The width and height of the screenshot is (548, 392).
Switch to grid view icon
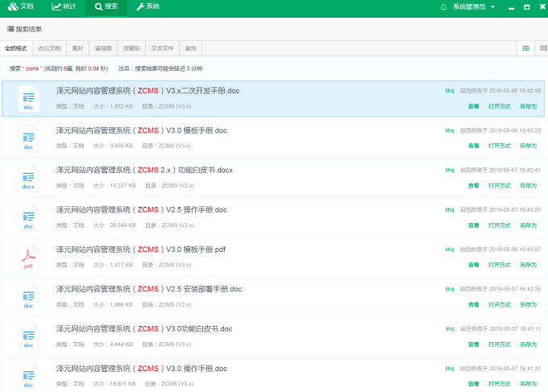[542, 48]
